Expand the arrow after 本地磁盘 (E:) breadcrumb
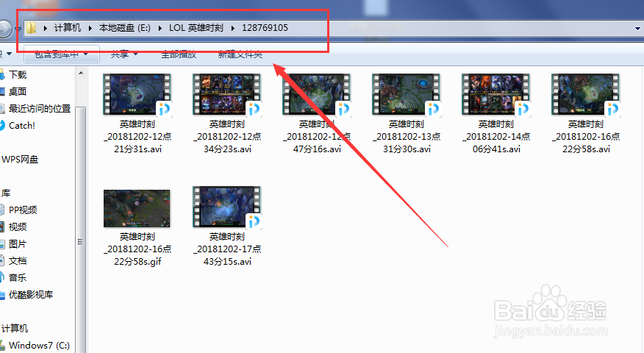Image resolution: width=644 pixels, height=353 pixels. point(160,28)
